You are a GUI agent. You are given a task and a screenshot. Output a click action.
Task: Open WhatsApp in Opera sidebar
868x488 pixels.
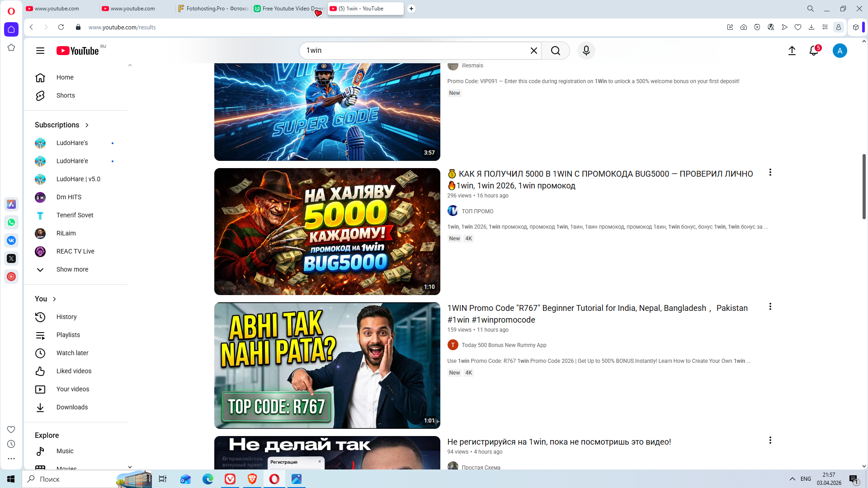(11, 222)
